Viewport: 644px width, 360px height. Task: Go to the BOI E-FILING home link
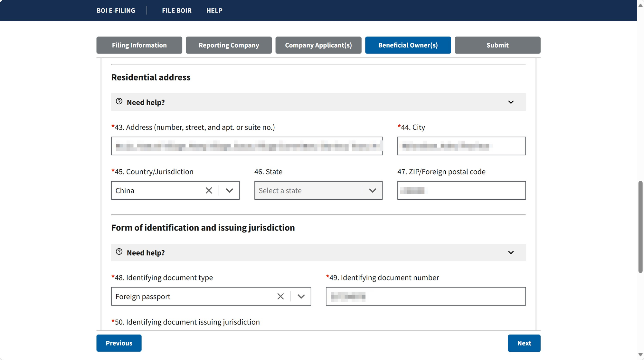coord(116,11)
